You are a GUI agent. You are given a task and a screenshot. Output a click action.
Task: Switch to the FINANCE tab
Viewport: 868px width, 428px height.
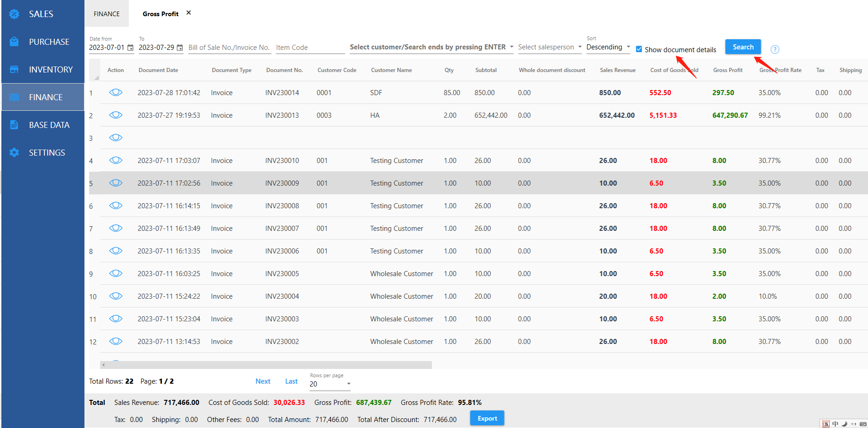coord(107,14)
